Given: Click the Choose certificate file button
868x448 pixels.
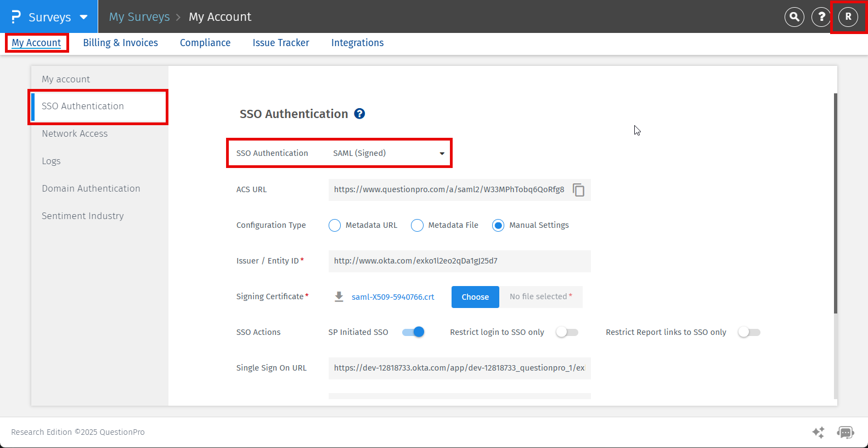Looking at the screenshot, I should 475,297.
